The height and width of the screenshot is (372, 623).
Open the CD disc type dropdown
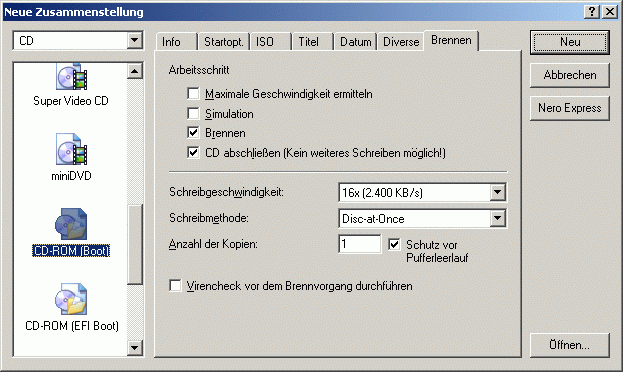tap(135, 40)
